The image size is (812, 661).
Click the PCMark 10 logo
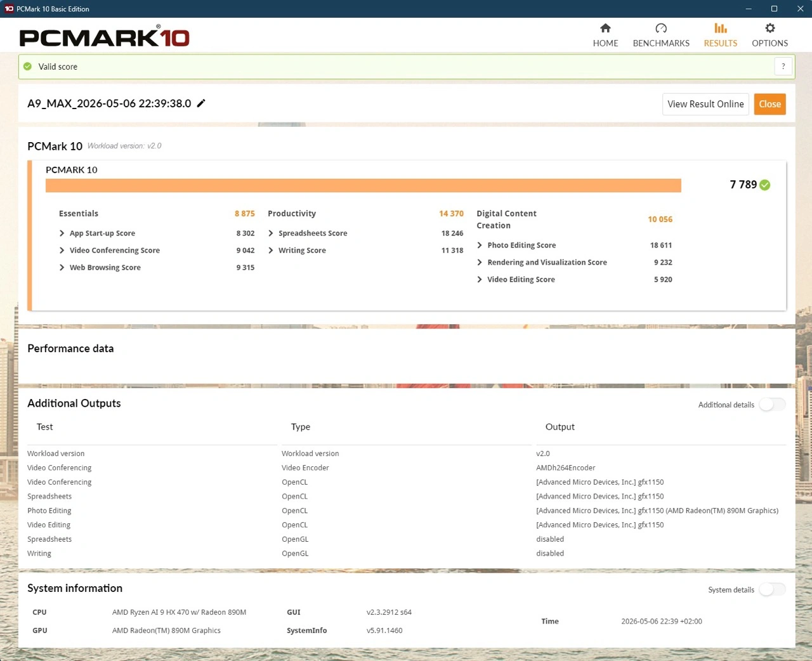click(x=105, y=37)
